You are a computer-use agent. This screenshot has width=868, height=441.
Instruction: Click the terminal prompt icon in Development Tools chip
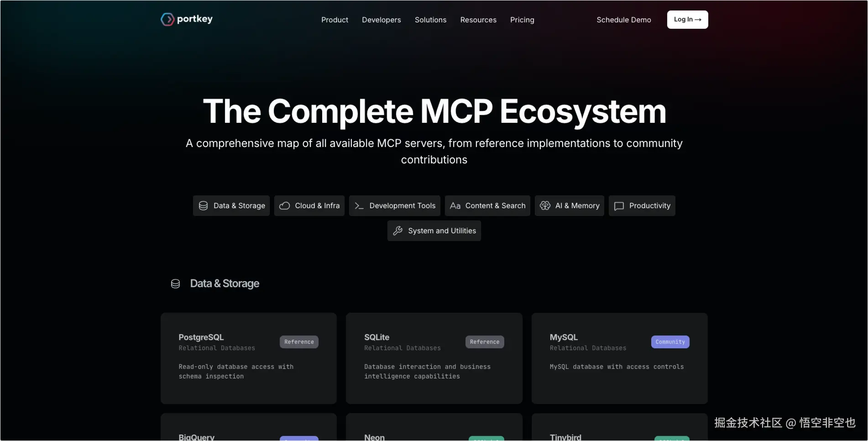[359, 206]
